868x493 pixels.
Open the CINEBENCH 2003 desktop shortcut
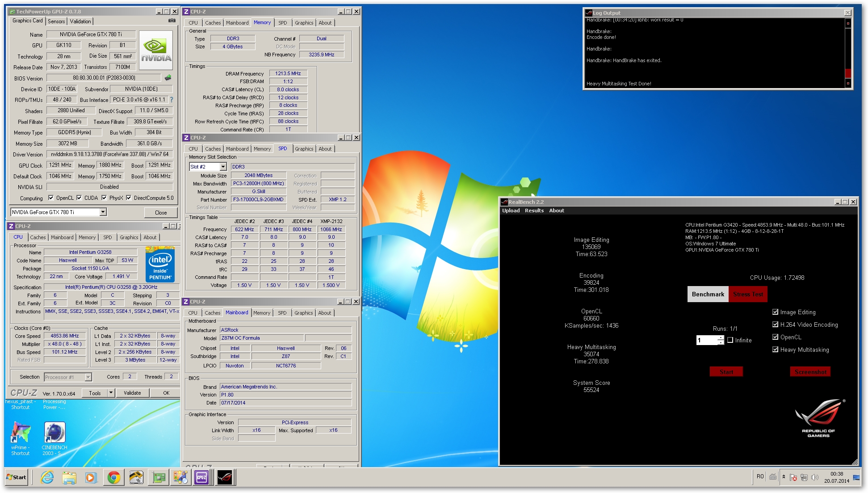pos(55,439)
